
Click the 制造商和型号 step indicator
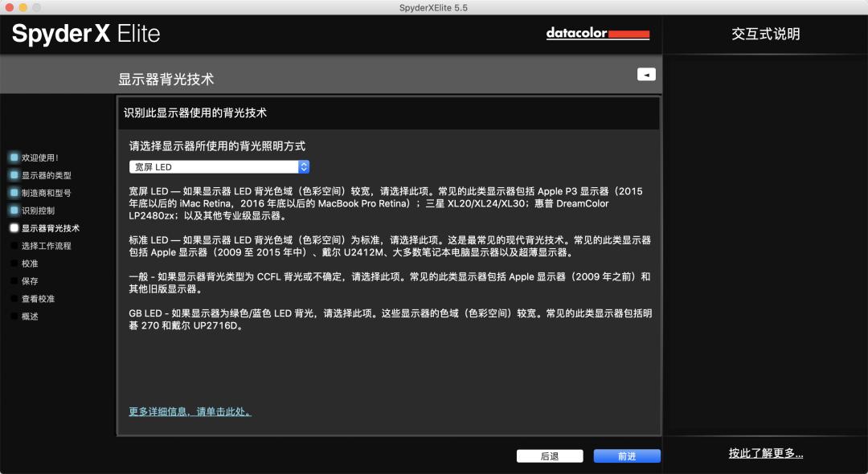pos(14,193)
